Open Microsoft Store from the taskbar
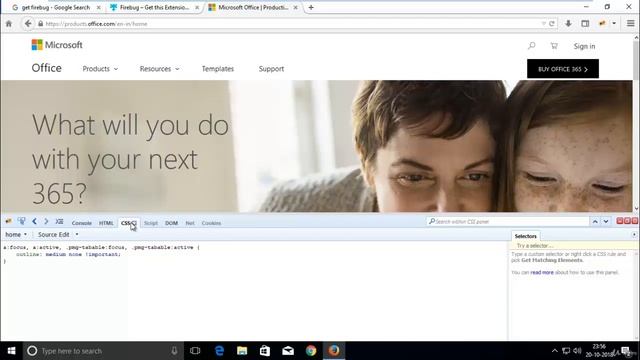Viewport: 640px width, 360px height. (265, 351)
